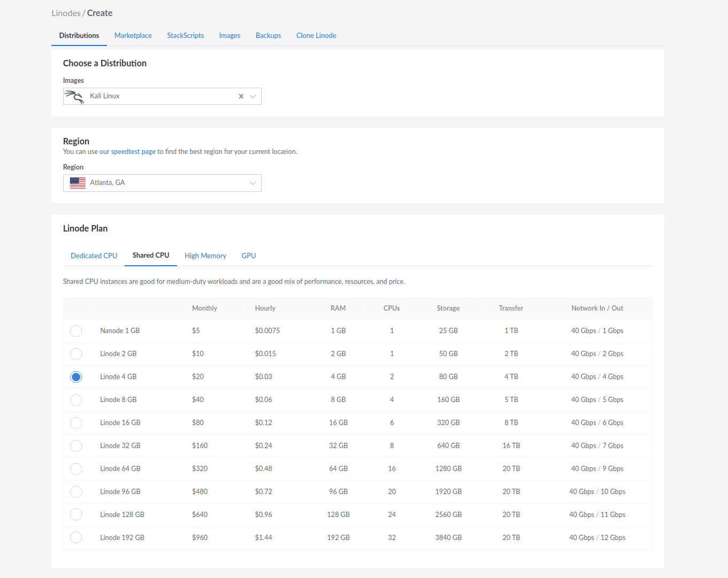728x578 pixels.
Task: Switch to the Marketplace tab
Action: 133,36
